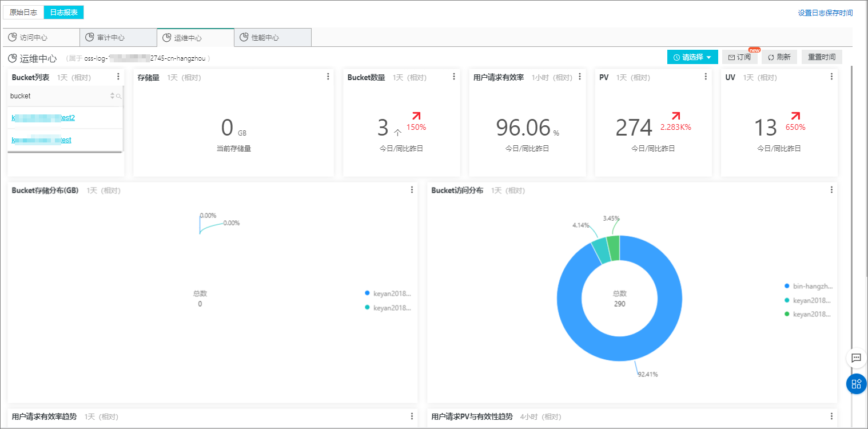Click the bucket column header cell
The image size is (868, 429).
65,97
